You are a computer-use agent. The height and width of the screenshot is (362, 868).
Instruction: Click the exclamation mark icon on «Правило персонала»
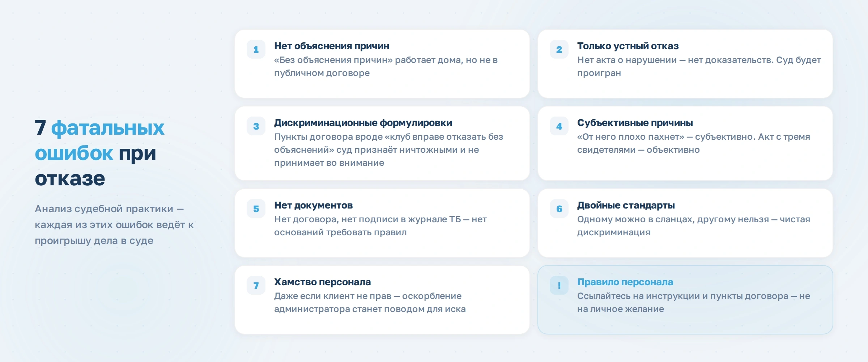pyautogui.click(x=559, y=286)
